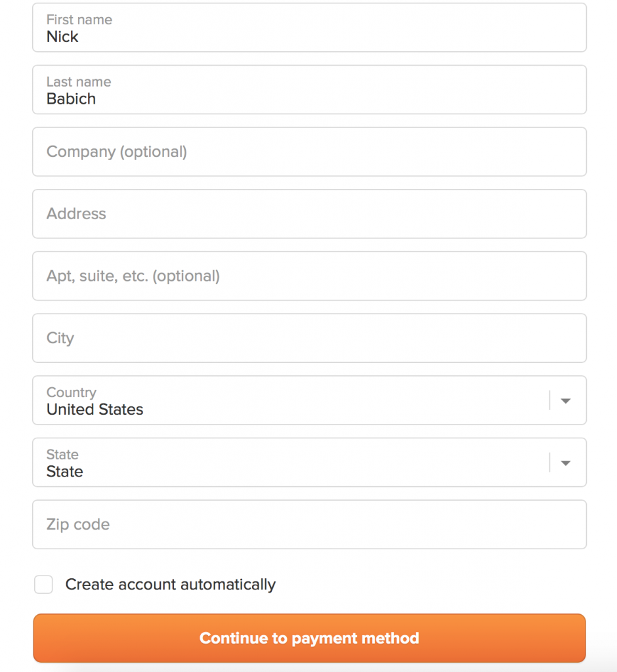617x672 pixels.
Task: Open the Country select showing United States
Action: point(289,401)
